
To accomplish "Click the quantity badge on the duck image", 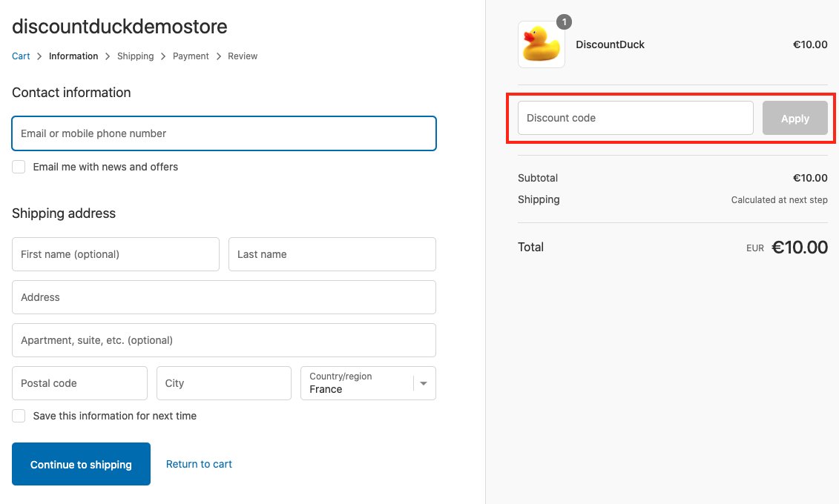I will [564, 22].
